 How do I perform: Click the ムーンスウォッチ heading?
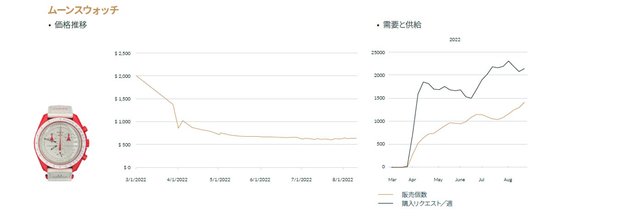tap(83, 10)
